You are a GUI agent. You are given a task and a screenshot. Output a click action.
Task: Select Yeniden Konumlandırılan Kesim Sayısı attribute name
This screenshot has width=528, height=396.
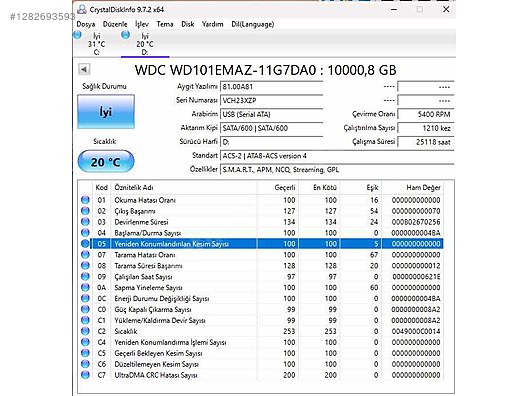(171, 244)
